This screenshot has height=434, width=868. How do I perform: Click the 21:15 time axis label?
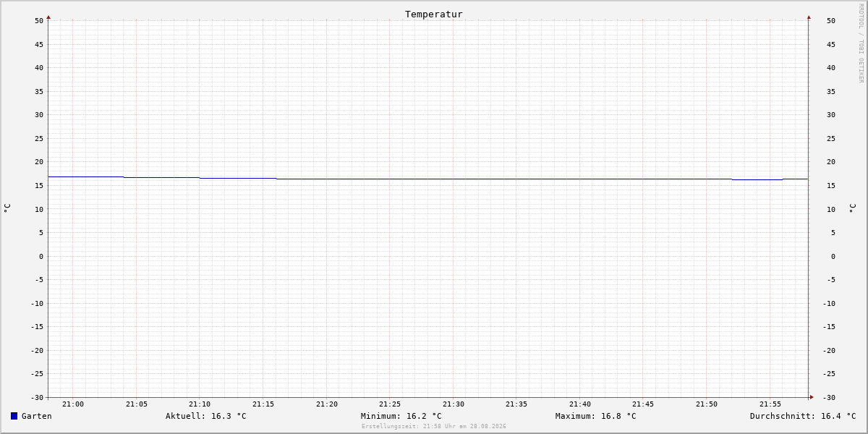pos(263,404)
